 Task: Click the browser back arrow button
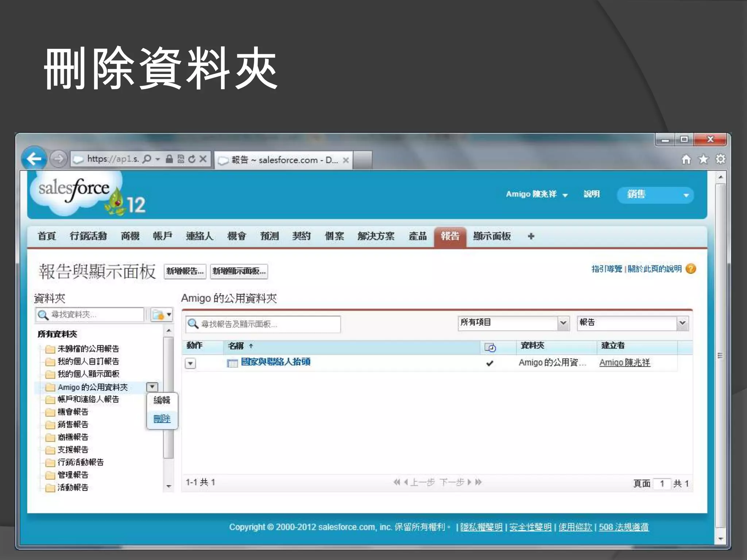pos(34,159)
